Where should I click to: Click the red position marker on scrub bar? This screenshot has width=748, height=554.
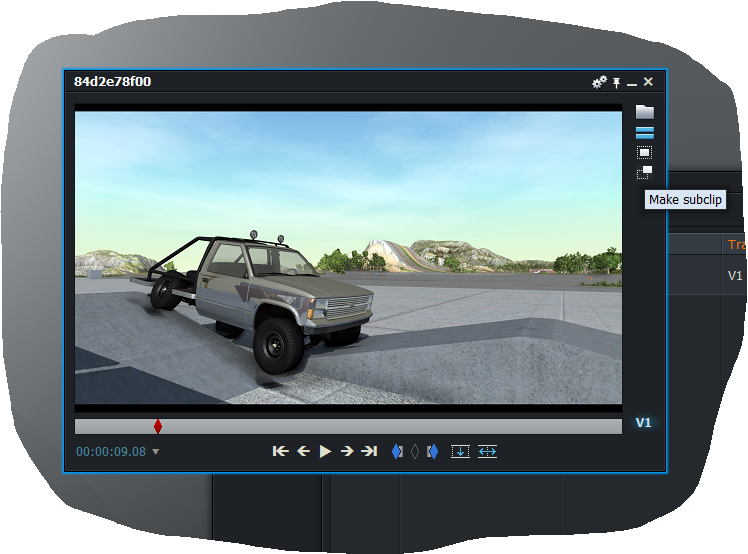[x=158, y=426]
